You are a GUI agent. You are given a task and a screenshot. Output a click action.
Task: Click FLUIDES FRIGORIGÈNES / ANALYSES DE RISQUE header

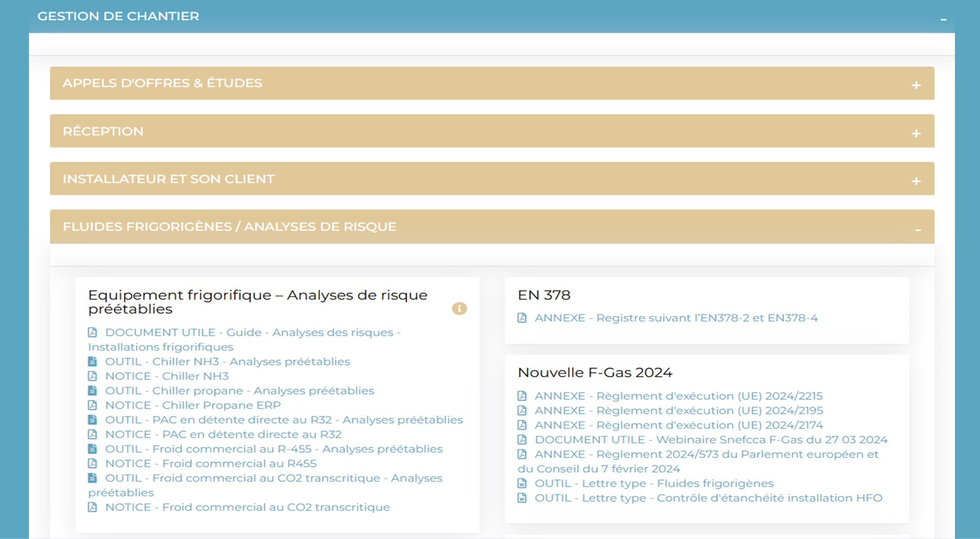492,226
